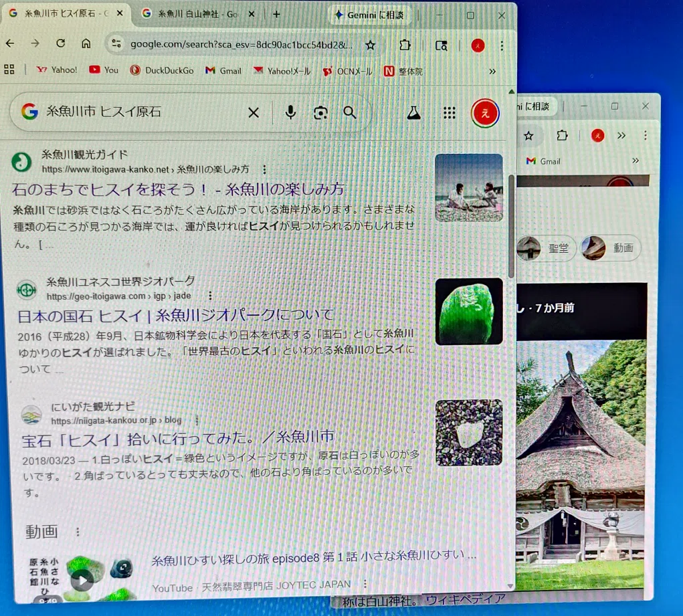The height and width of the screenshot is (616, 683).
Task: Close the 糸魚川市 ヒスイ原石 tab
Action: (120, 13)
